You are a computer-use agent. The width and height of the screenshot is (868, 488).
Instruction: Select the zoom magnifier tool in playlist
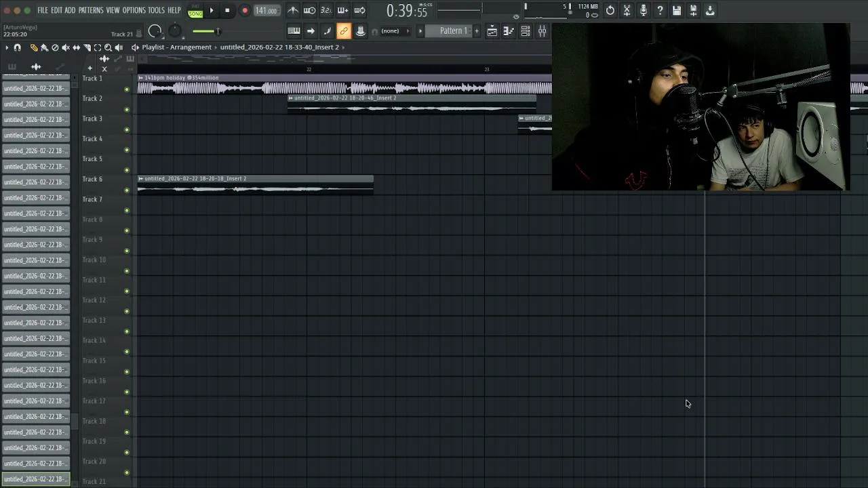coord(108,47)
